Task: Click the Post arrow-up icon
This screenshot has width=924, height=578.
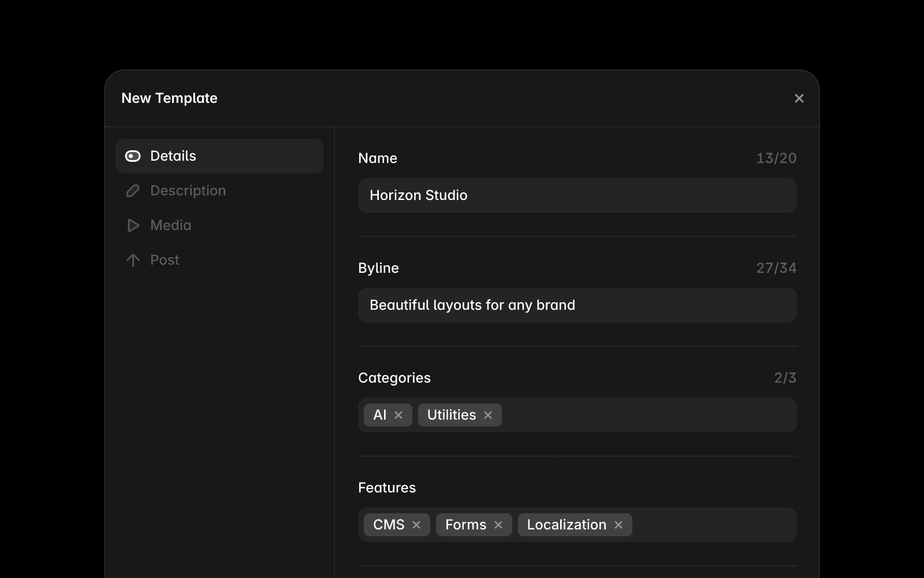Action: (133, 260)
